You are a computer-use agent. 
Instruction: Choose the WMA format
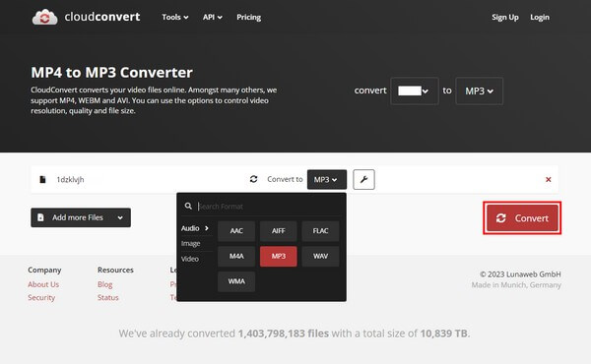(x=236, y=281)
